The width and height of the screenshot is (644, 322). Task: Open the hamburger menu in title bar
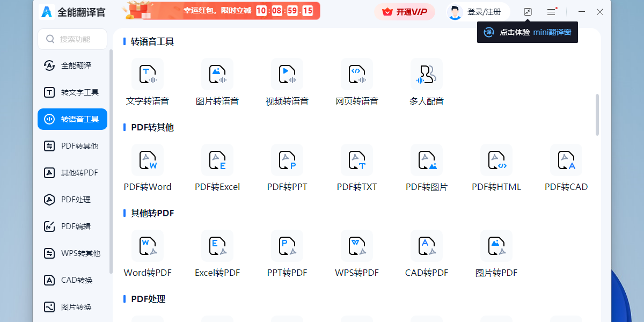[x=551, y=12]
